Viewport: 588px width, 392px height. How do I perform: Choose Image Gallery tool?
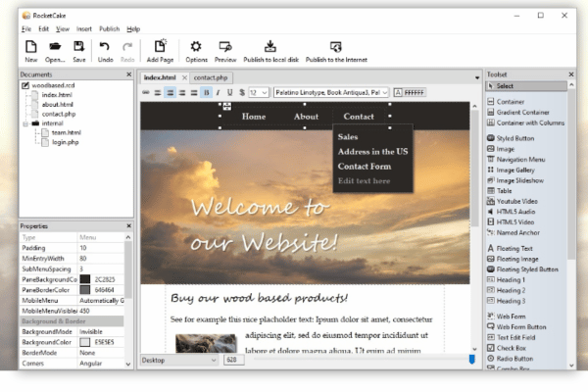click(511, 170)
